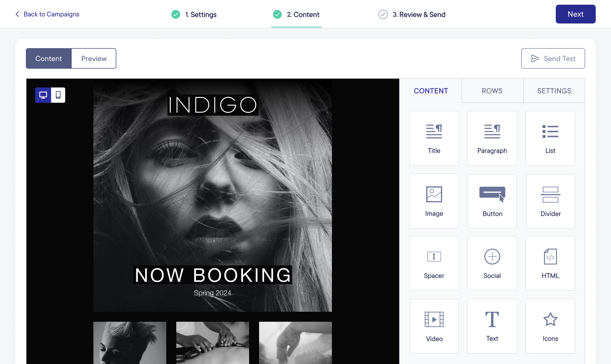Pick the Paragraph content block
This screenshot has width=611, height=364.
pyautogui.click(x=492, y=138)
